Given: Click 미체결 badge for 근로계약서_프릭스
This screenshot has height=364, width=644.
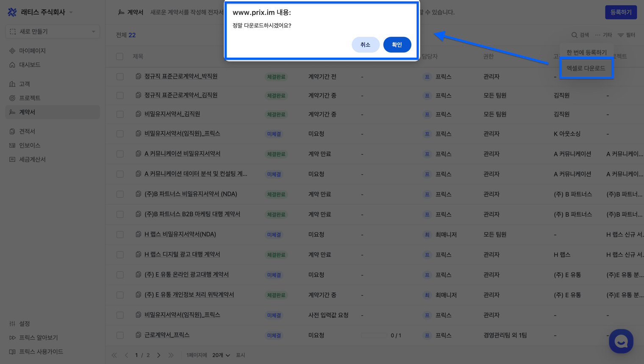Looking at the screenshot, I should [274, 335].
